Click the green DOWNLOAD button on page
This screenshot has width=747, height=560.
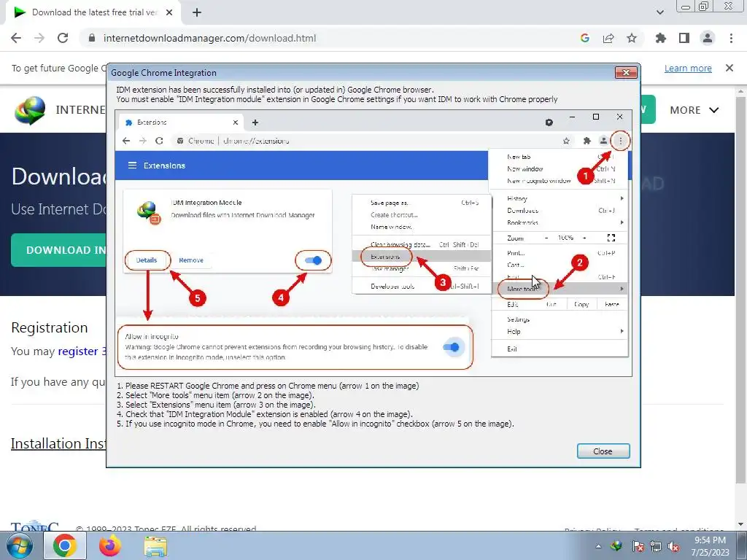click(58, 250)
